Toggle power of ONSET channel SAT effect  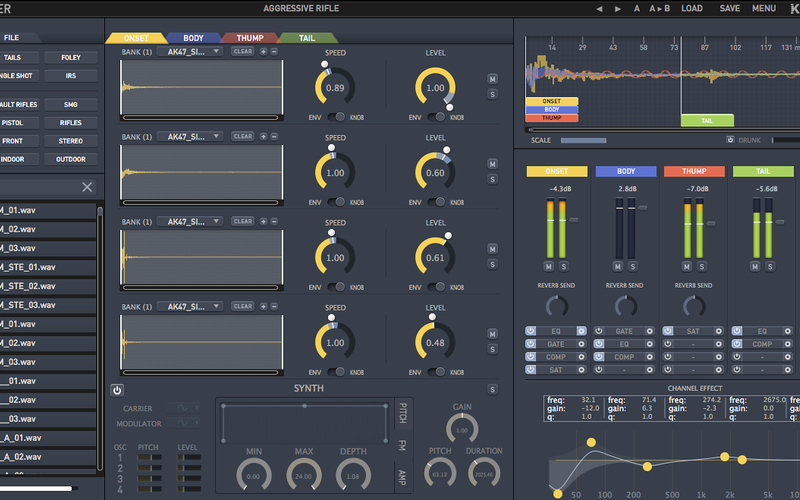(x=531, y=370)
